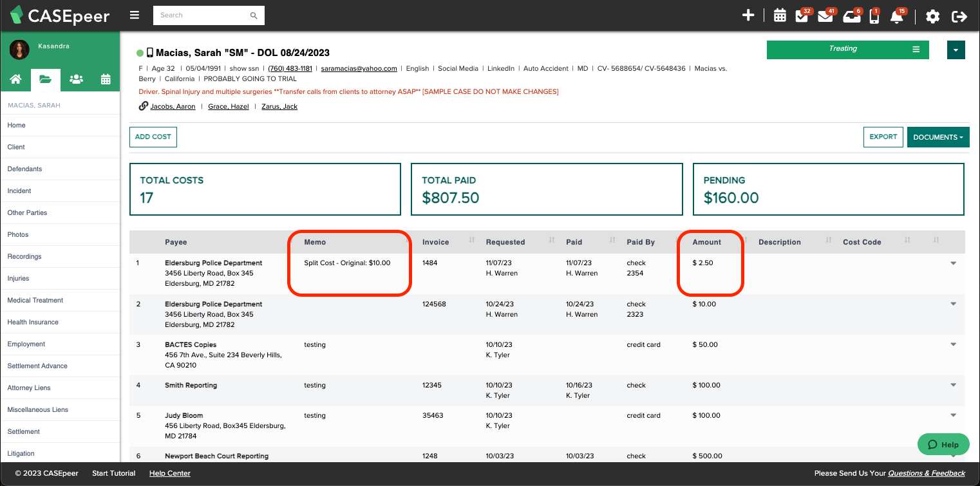The image size is (980, 486).
Task: Open the Questions & Feedback link
Action: pyautogui.click(x=926, y=472)
